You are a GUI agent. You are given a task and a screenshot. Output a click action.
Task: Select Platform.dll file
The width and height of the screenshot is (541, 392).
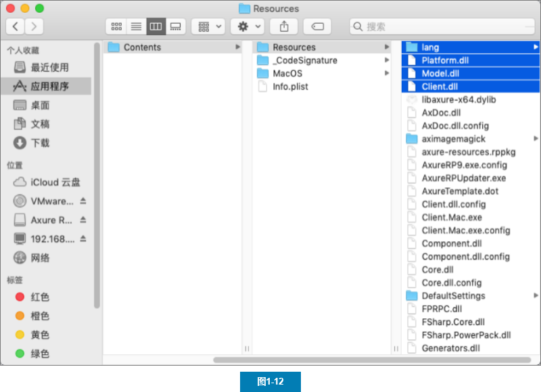471,60
